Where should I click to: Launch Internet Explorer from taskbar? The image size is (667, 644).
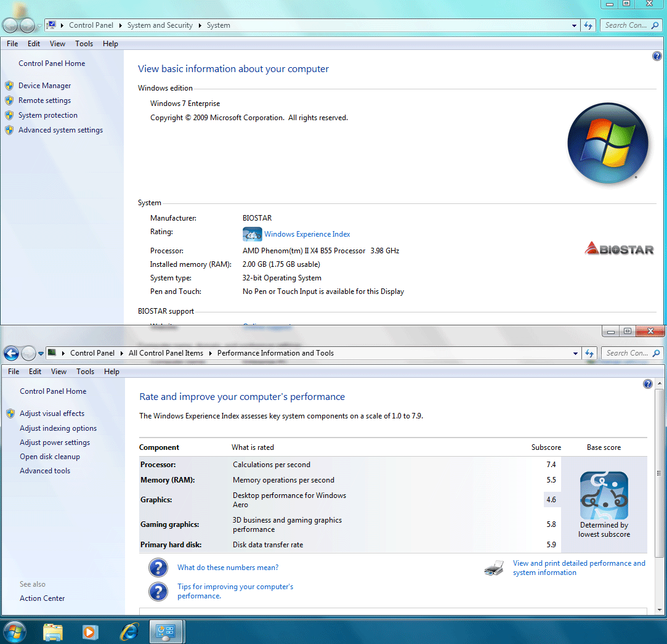click(x=129, y=632)
